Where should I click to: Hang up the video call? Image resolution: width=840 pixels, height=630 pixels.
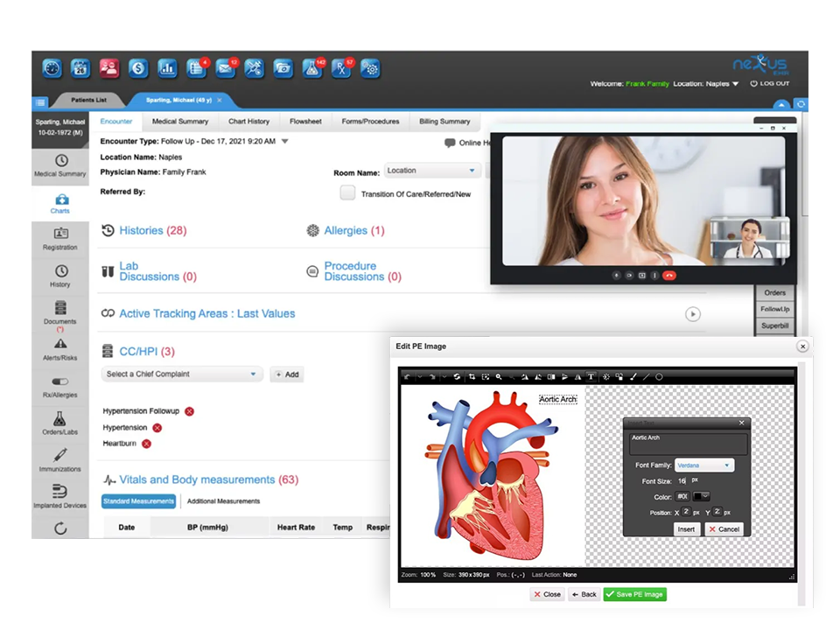[669, 275]
